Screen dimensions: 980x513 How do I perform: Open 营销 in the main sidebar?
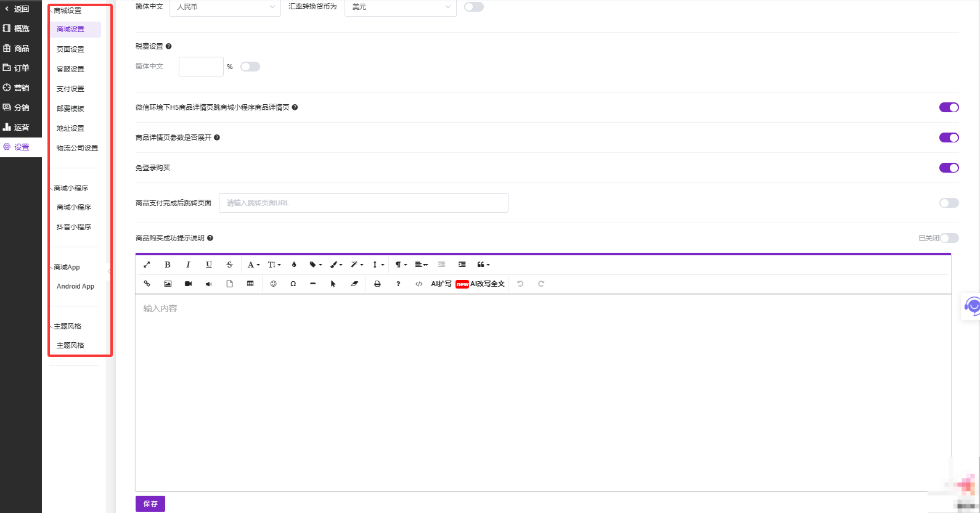[21, 88]
